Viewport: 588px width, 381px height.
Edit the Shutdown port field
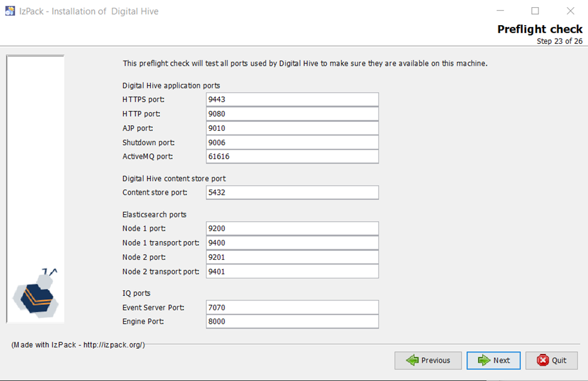tap(293, 142)
